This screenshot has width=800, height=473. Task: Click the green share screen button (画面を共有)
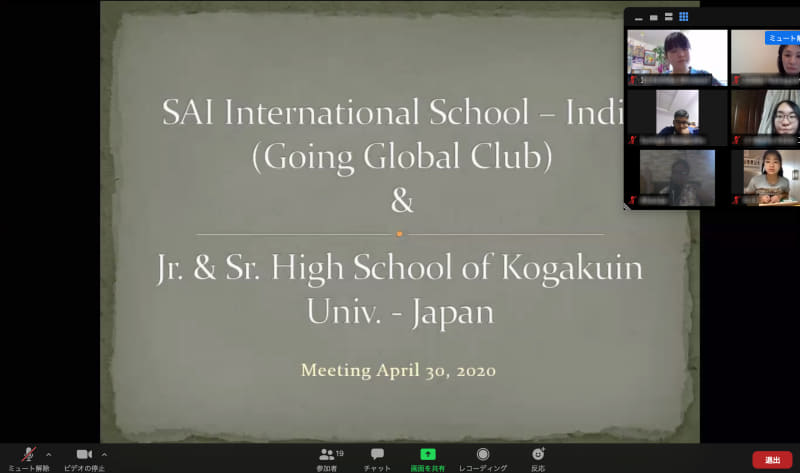428,459
